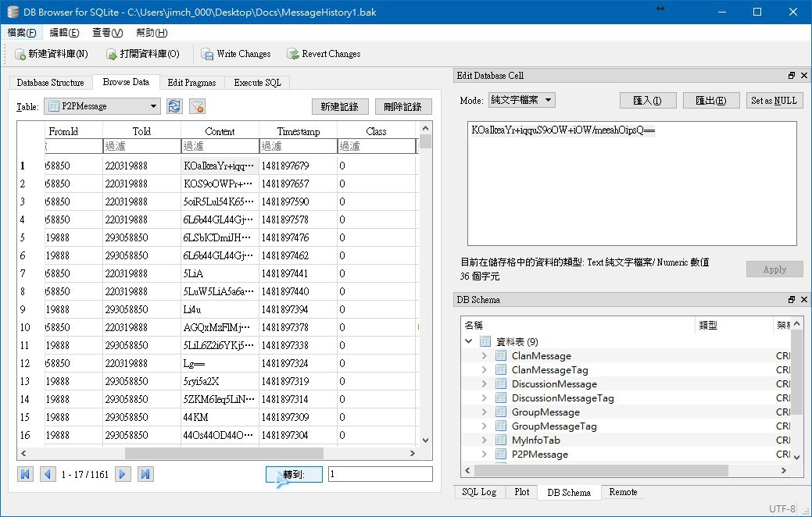Switch to the Execute SQL tab
This screenshot has height=517, width=812.
pyautogui.click(x=257, y=83)
